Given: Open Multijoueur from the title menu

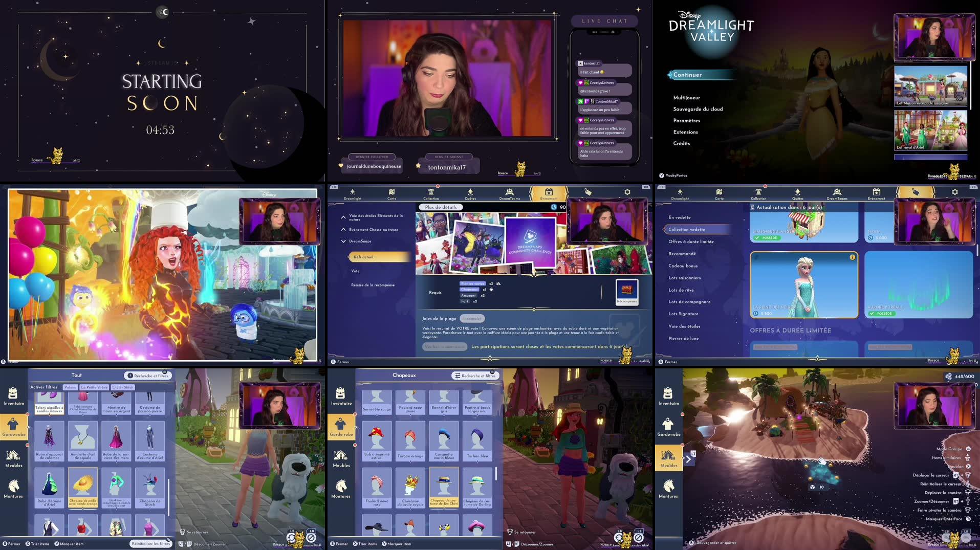Looking at the screenshot, I should [x=686, y=98].
